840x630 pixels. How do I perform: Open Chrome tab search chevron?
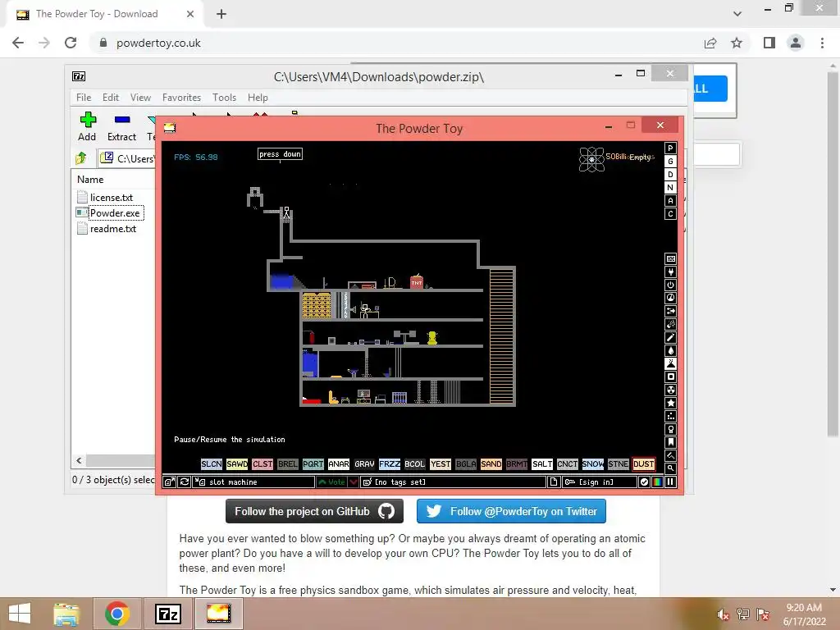(737, 14)
